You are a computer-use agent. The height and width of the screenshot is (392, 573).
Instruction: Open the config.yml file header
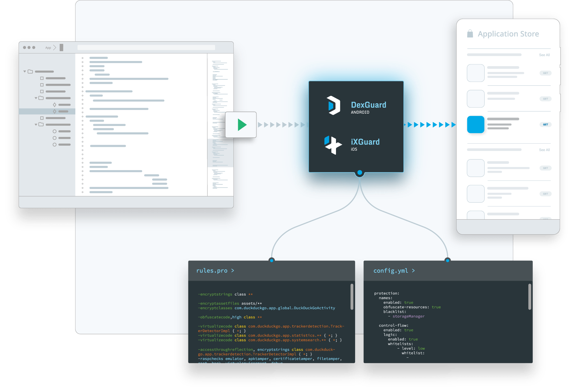coord(448,271)
